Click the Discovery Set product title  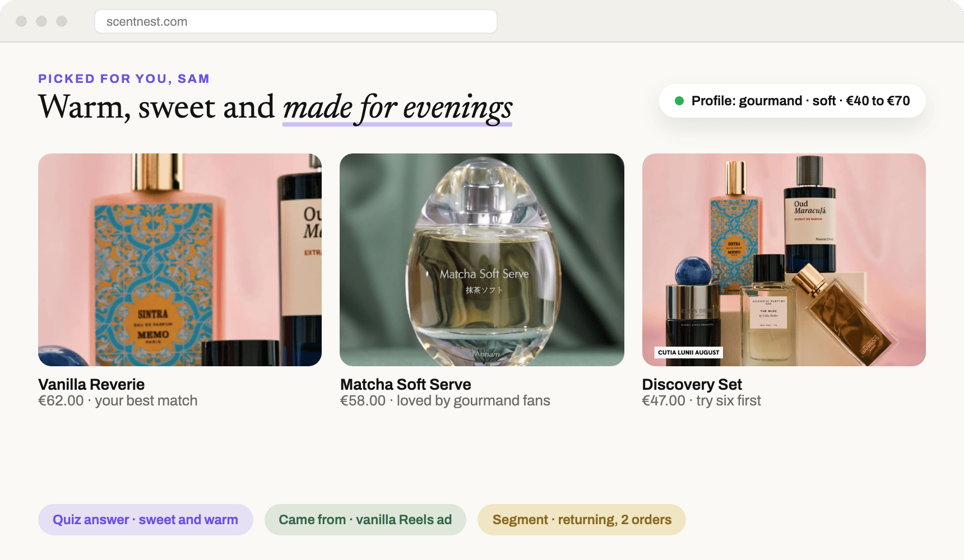click(692, 384)
